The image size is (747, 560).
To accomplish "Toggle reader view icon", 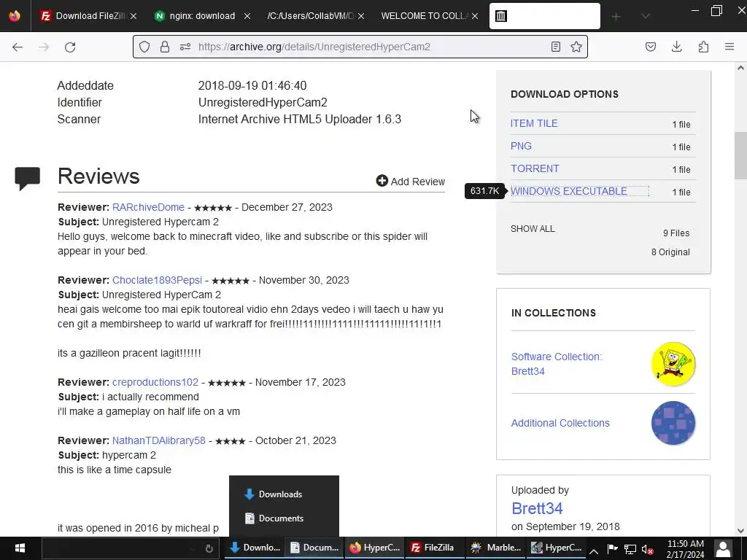I will [555, 47].
